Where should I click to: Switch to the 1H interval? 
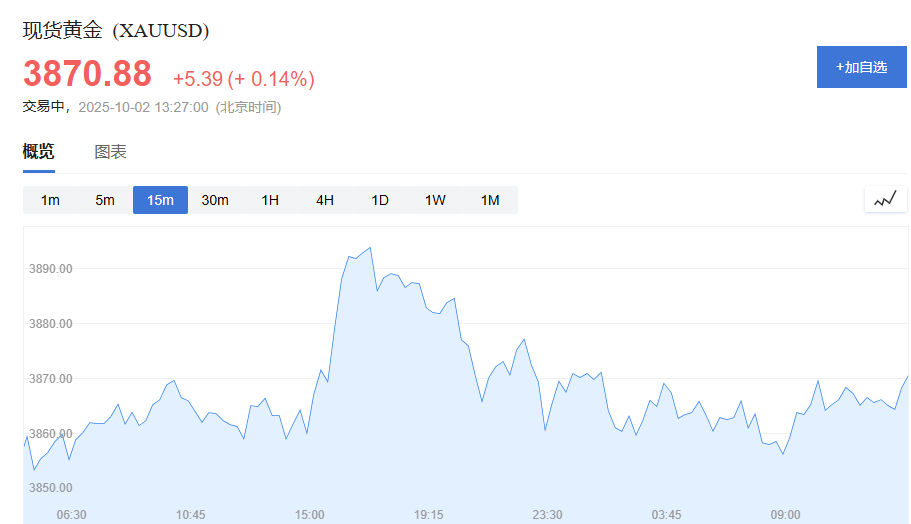point(270,200)
